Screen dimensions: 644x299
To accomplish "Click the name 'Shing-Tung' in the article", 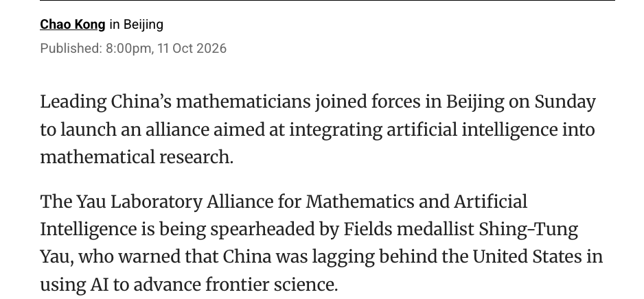I will (x=528, y=229).
